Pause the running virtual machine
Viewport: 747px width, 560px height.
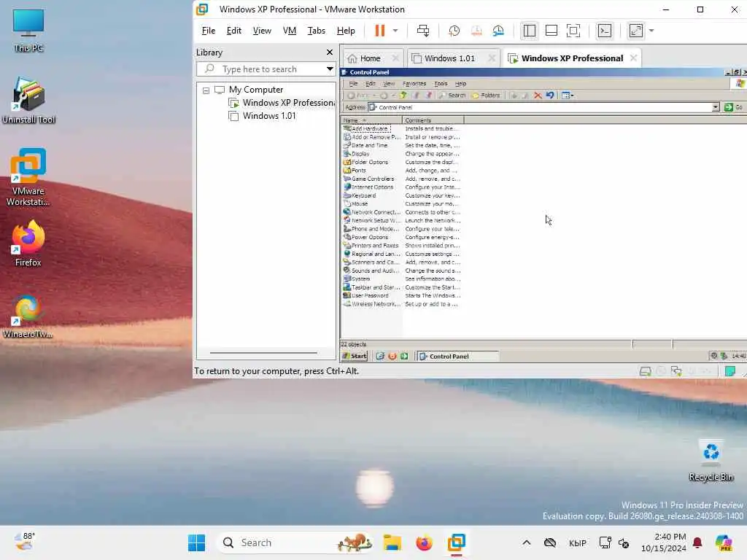click(379, 31)
